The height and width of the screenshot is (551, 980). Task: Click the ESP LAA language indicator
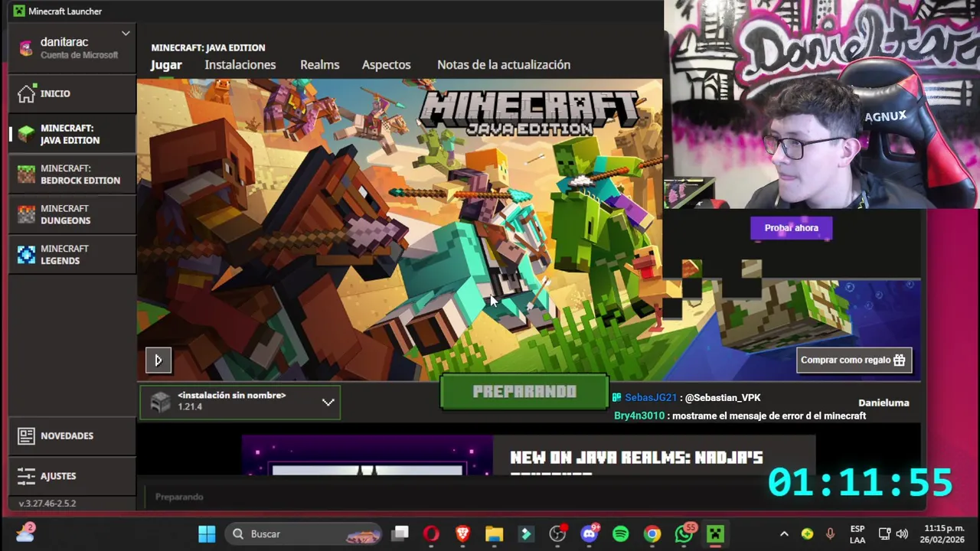[x=857, y=534]
